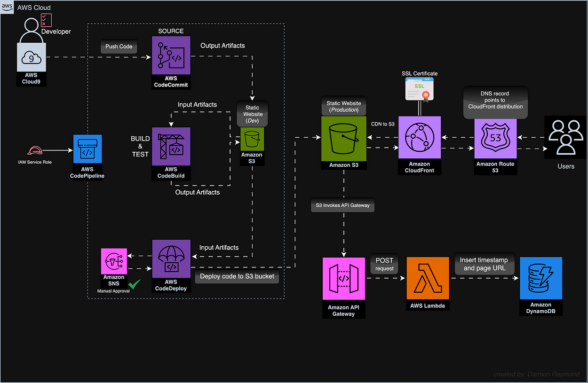
Task: Click the green Dev S3 bucket swatch
Action: click(x=252, y=139)
